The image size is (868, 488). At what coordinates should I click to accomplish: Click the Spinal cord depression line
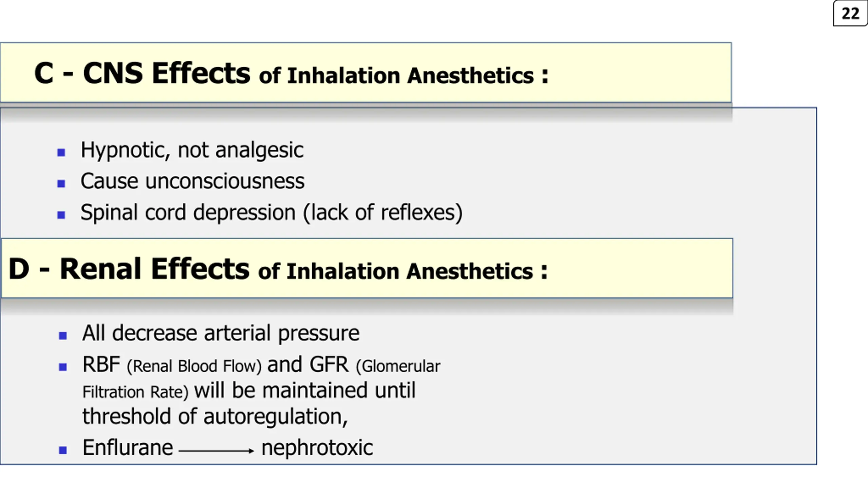(272, 213)
